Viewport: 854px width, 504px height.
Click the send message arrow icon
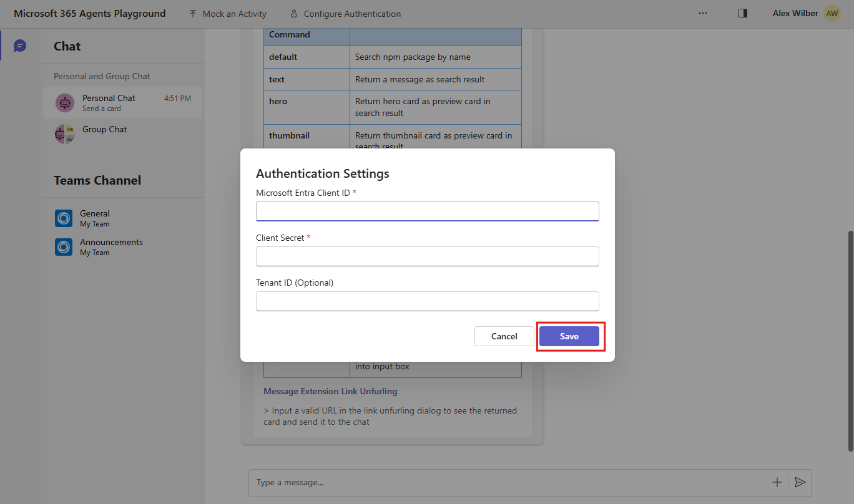coord(800,482)
